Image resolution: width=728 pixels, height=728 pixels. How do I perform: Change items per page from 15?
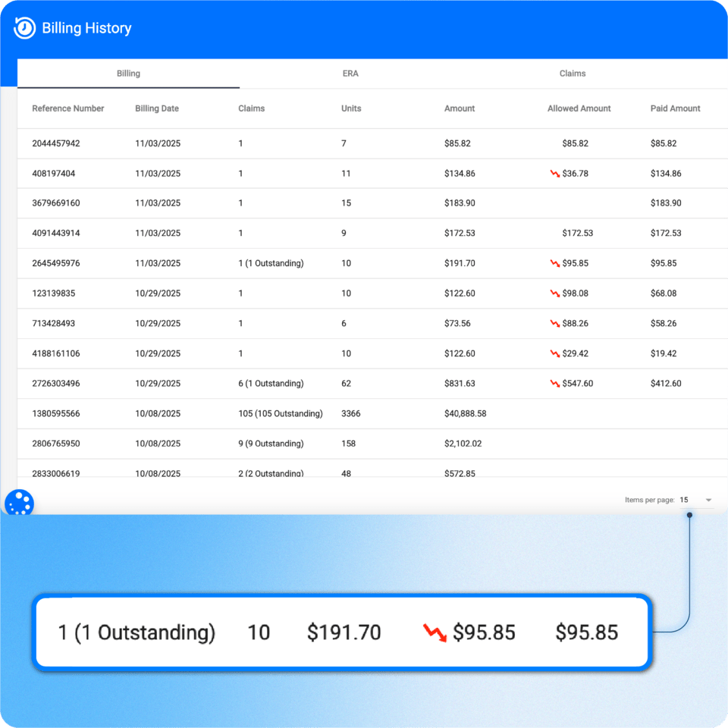(685, 500)
